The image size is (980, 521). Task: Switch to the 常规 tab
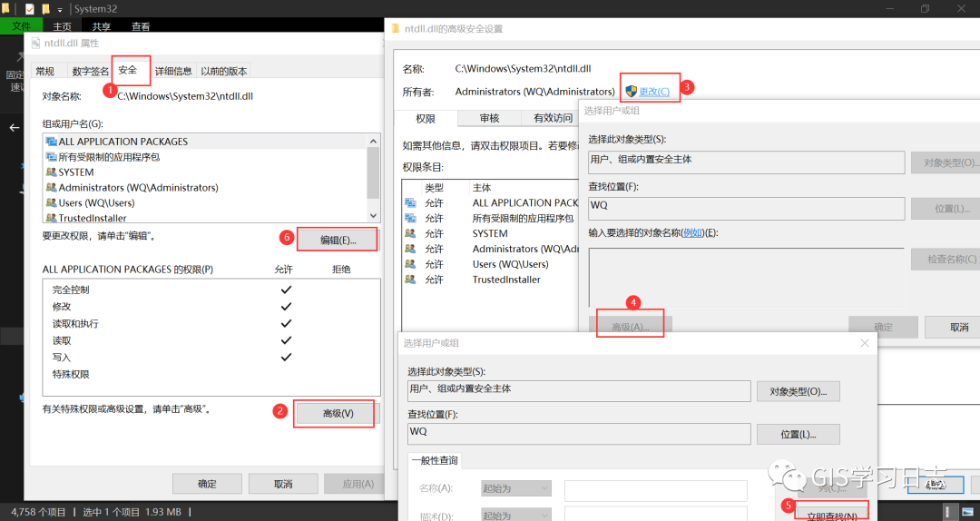(x=45, y=71)
